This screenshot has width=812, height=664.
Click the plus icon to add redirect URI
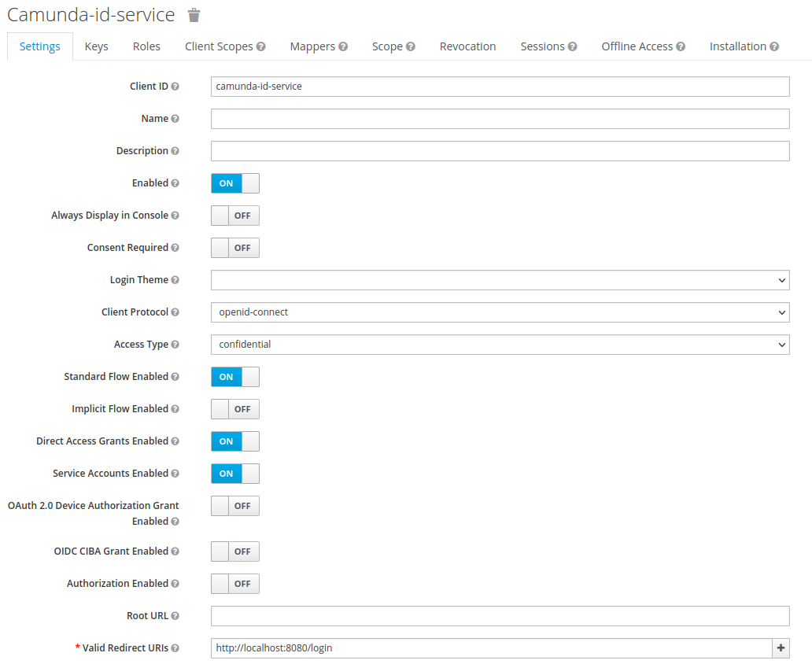pyautogui.click(x=781, y=648)
